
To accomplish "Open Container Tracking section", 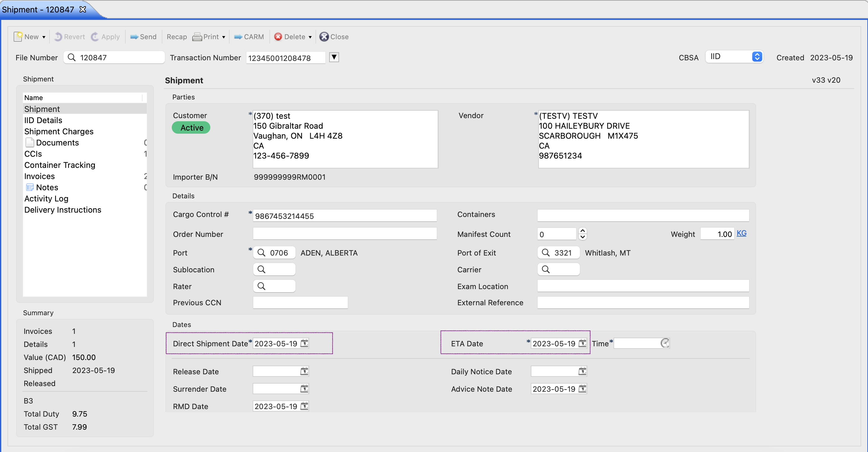I will tap(85, 165).
